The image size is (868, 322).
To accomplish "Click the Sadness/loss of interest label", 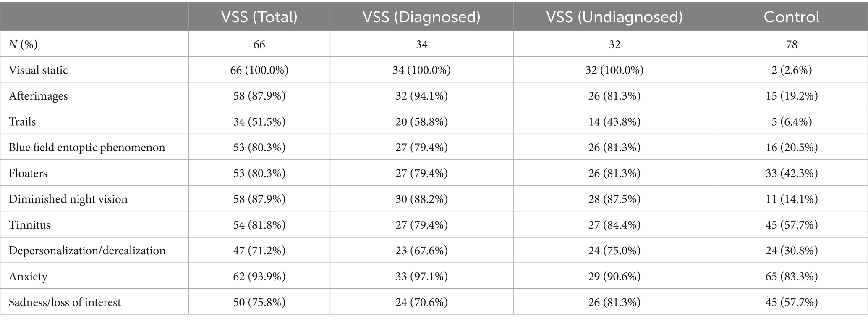I will click(65, 302).
